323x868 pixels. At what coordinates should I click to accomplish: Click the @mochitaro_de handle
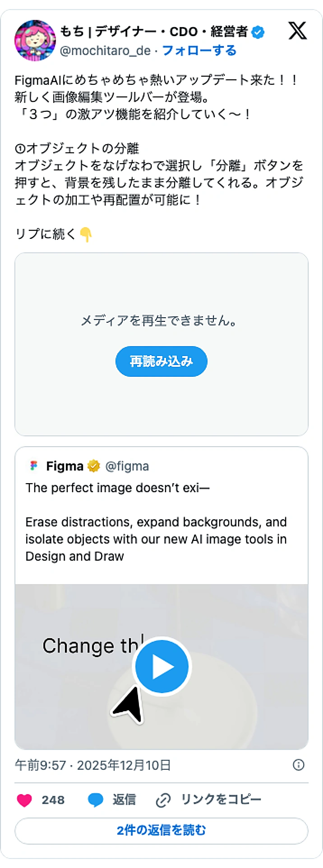coord(106,50)
